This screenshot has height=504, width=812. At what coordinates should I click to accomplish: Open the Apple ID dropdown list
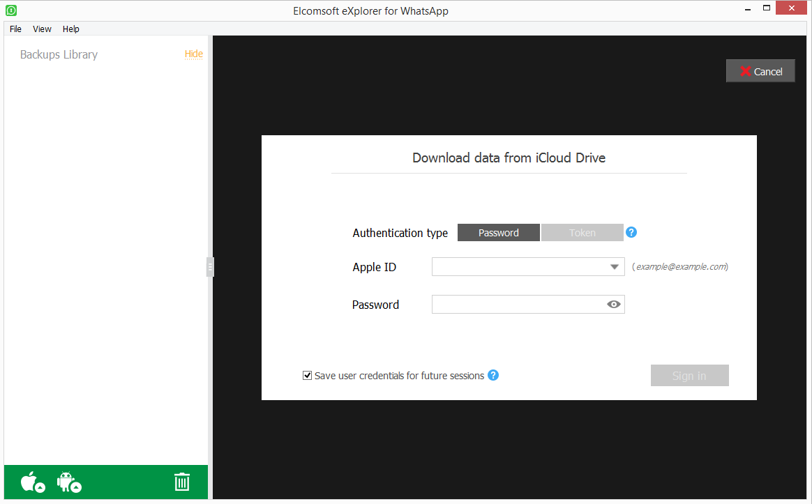coord(615,266)
